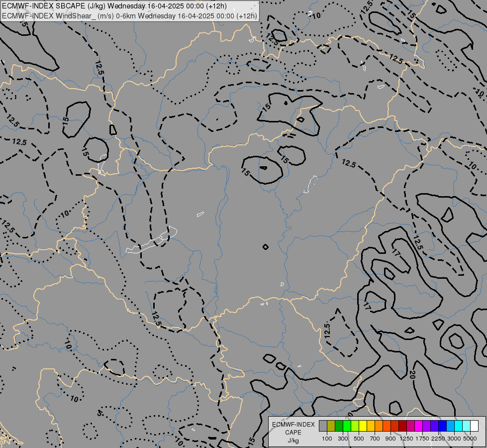
Task: Select the olive legend color swatch
Action: [x=331, y=426]
